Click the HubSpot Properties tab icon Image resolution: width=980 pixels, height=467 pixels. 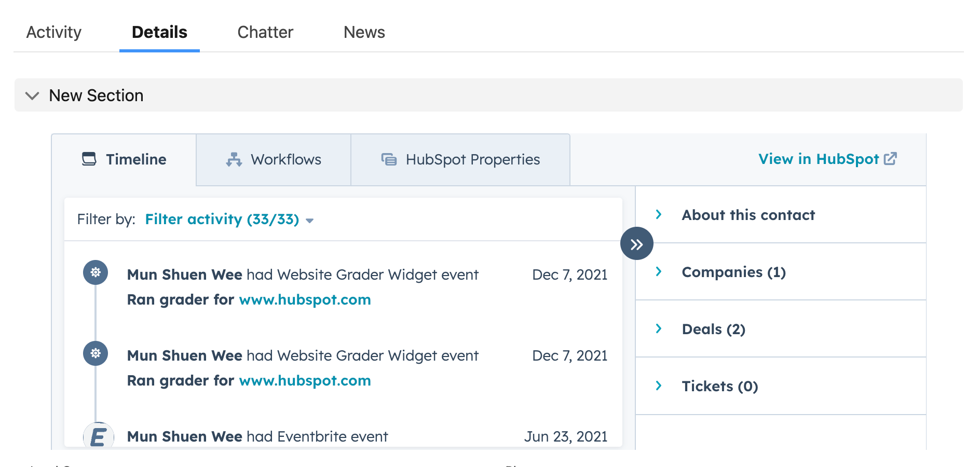coord(389,159)
